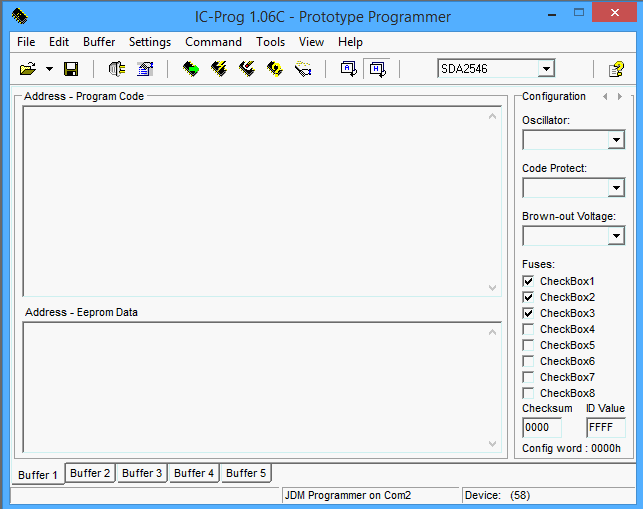Click the Verify chip icon
The image size is (643, 509).
[x=275, y=69]
